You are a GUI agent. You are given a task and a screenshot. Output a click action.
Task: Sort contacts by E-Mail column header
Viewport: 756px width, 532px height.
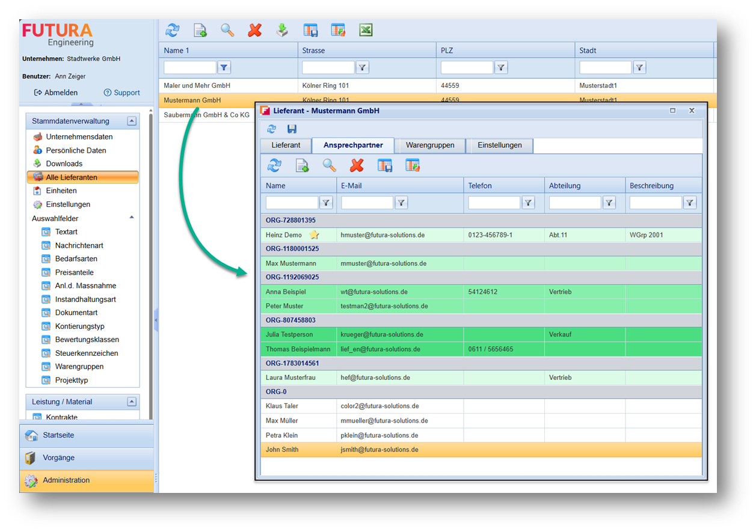coord(400,186)
